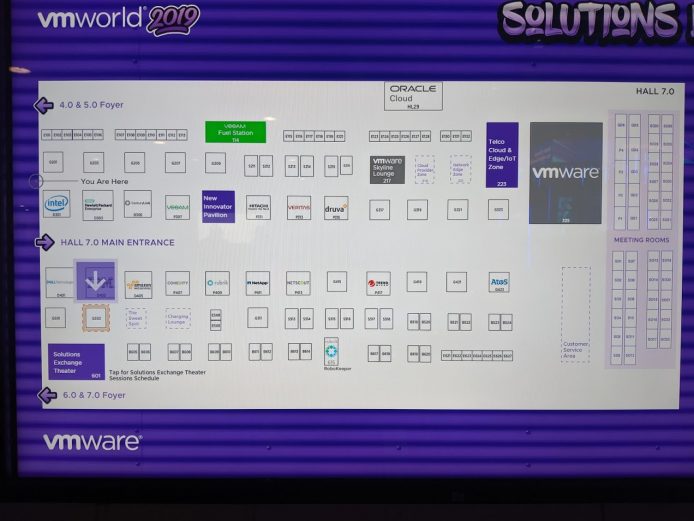694x521 pixels.
Task: Select the Network Edge Zone area
Action: tap(460, 169)
